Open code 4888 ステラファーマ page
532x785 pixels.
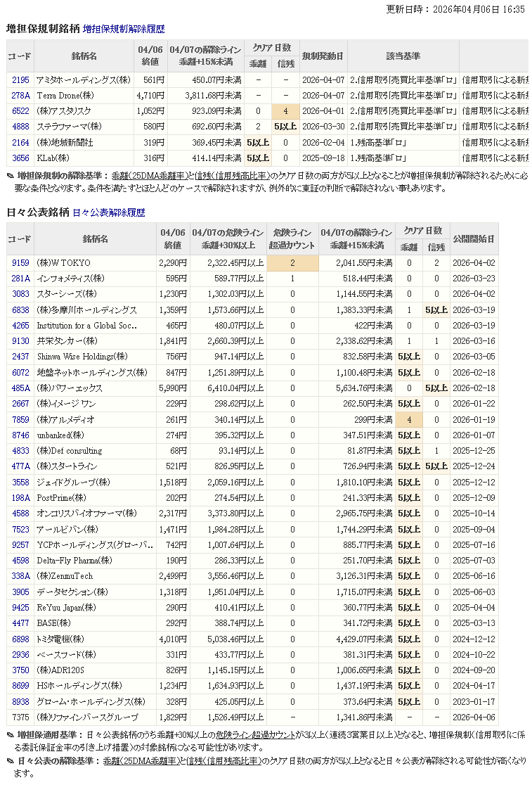click(20, 127)
